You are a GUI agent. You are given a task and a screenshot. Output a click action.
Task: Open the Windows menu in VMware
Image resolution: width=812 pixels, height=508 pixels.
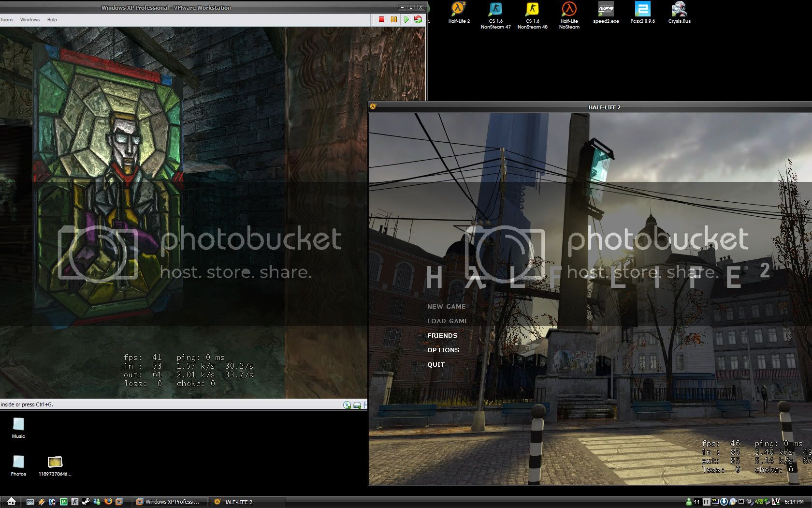coord(29,20)
